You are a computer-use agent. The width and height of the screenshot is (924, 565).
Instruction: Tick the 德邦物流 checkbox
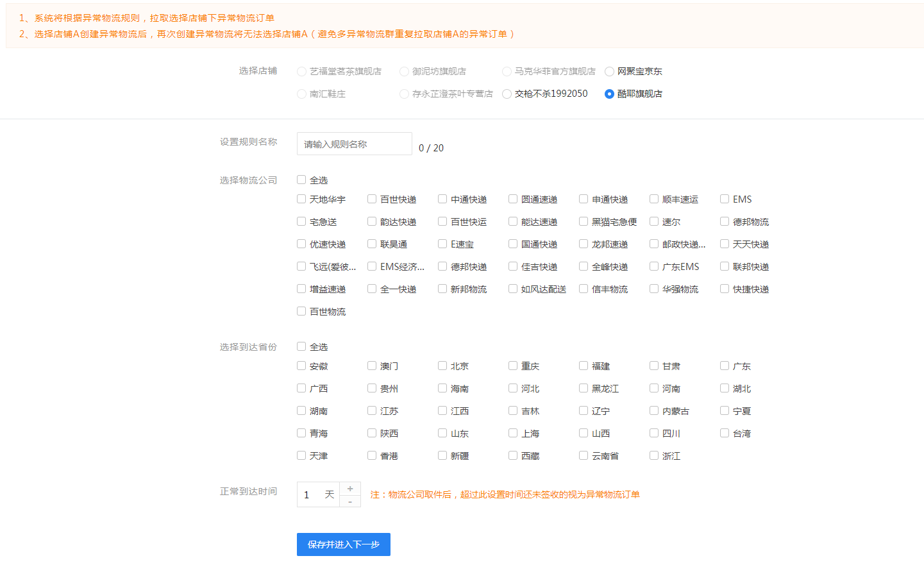[725, 221]
